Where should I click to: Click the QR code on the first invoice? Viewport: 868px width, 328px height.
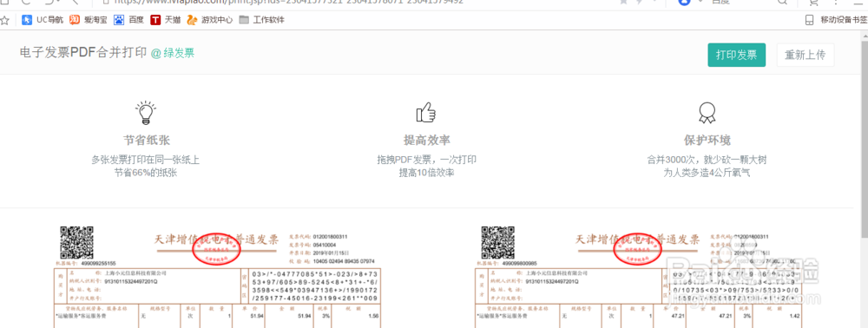[76, 242]
